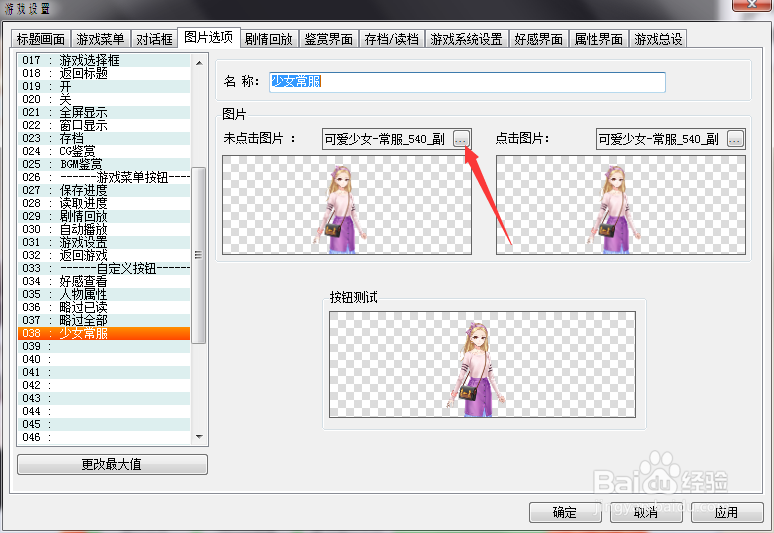Screen dimensions: 774x533
Task: Select list item 037 略过全部
Action: [104, 320]
